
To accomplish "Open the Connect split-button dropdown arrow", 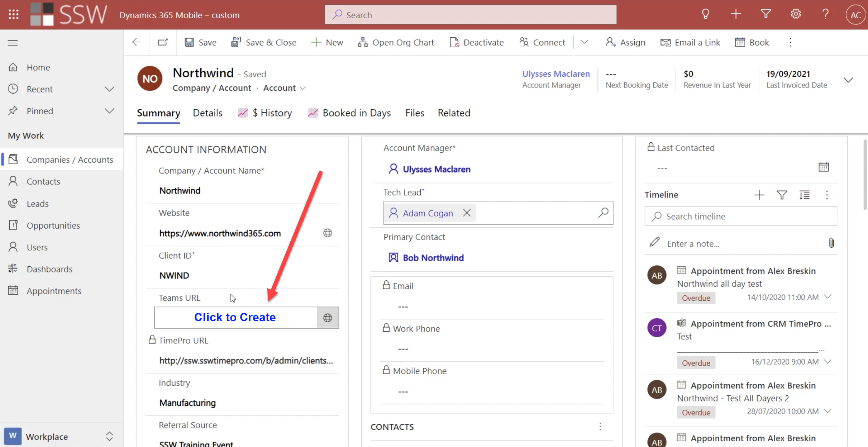I will (584, 42).
